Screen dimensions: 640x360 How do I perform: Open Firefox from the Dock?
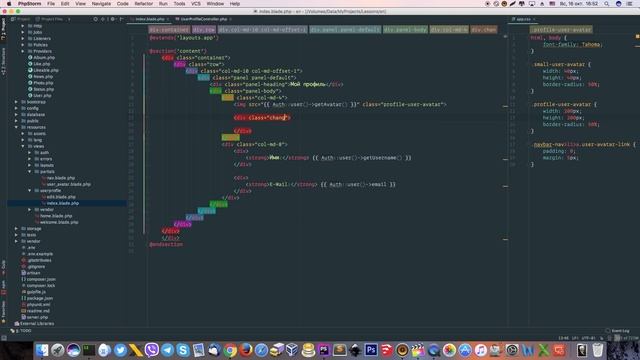click(246, 350)
